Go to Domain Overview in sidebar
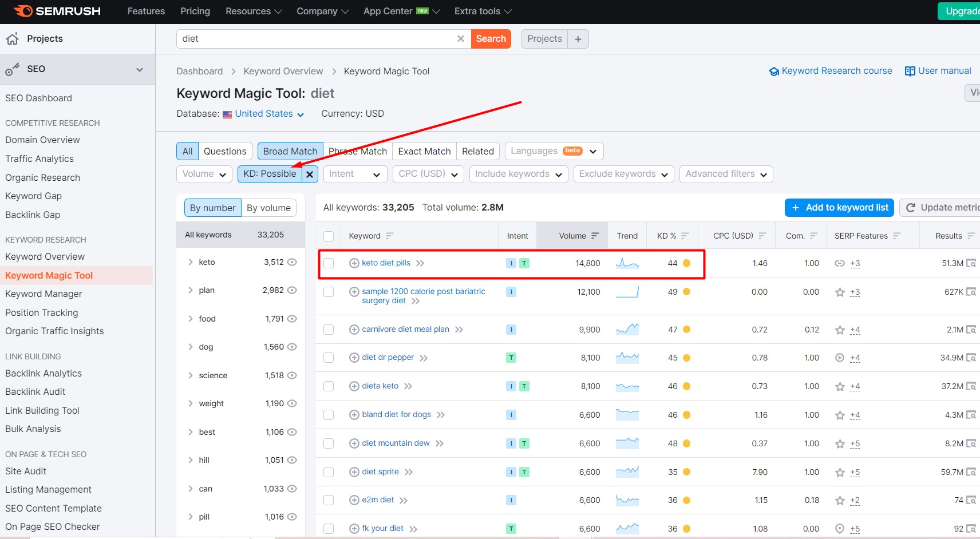 tap(42, 140)
